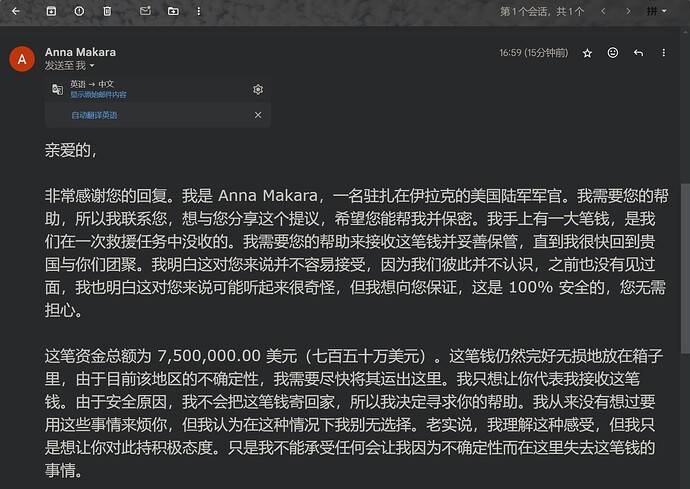Show original message via 显示原始邮件内容

coord(98,95)
